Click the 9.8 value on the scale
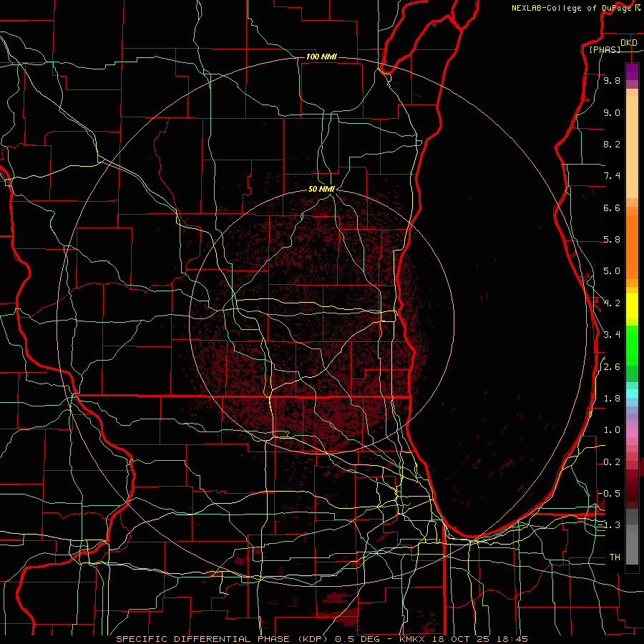This screenshot has height=644, width=644. coord(612,80)
